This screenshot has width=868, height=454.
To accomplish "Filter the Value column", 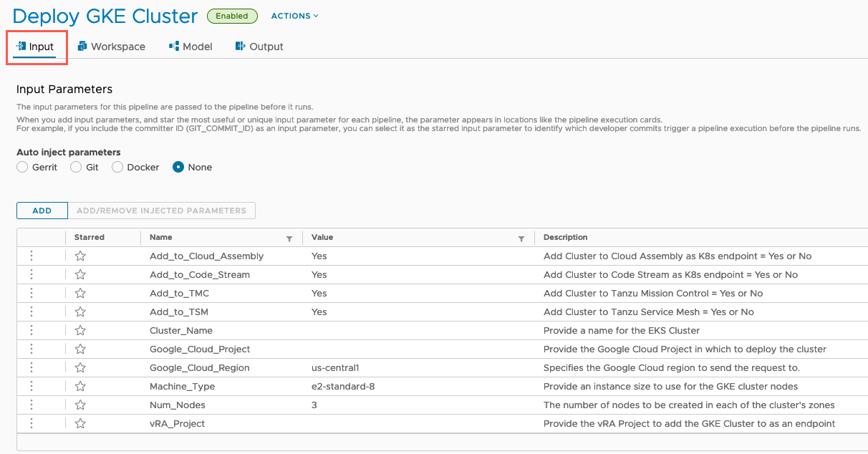I will (x=521, y=238).
